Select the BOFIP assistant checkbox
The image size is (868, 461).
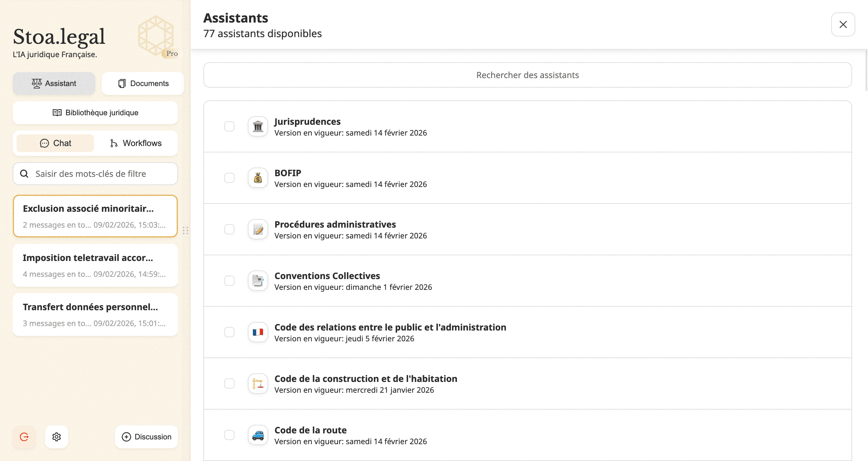point(229,178)
